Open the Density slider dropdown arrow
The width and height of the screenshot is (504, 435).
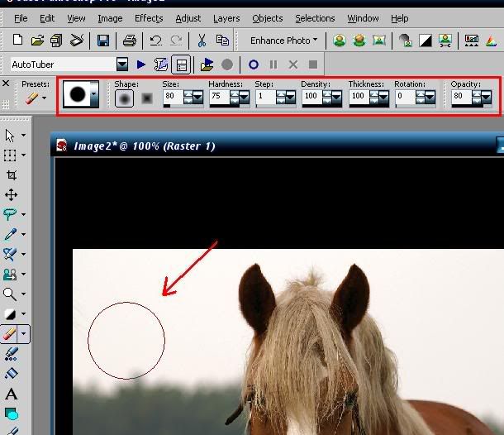336,97
